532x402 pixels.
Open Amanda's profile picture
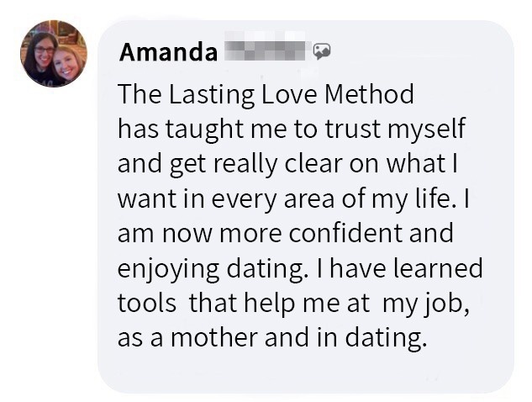(x=53, y=54)
